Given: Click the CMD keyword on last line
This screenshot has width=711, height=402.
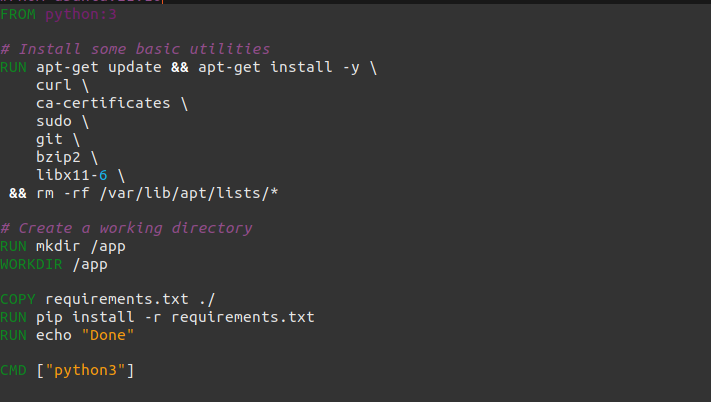Looking at the screenshot, I should click(14, 371).
